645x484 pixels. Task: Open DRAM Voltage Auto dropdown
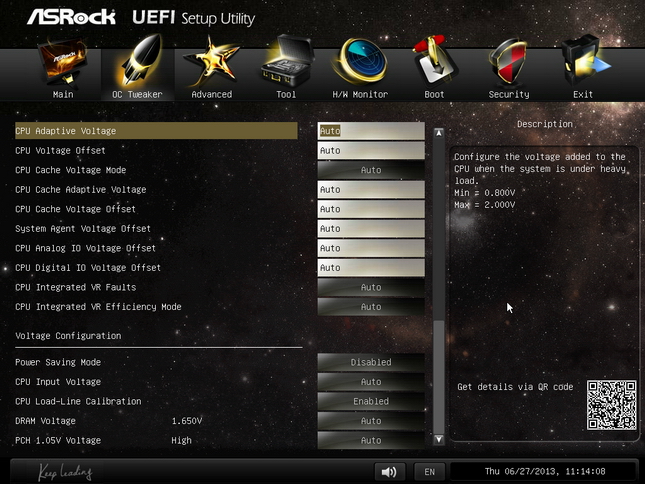[x=371, y=421]
